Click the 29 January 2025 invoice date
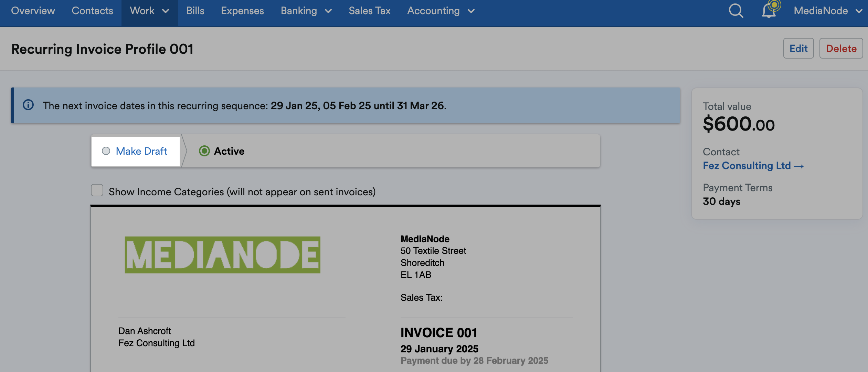The image size is (868, 372). 439,349
